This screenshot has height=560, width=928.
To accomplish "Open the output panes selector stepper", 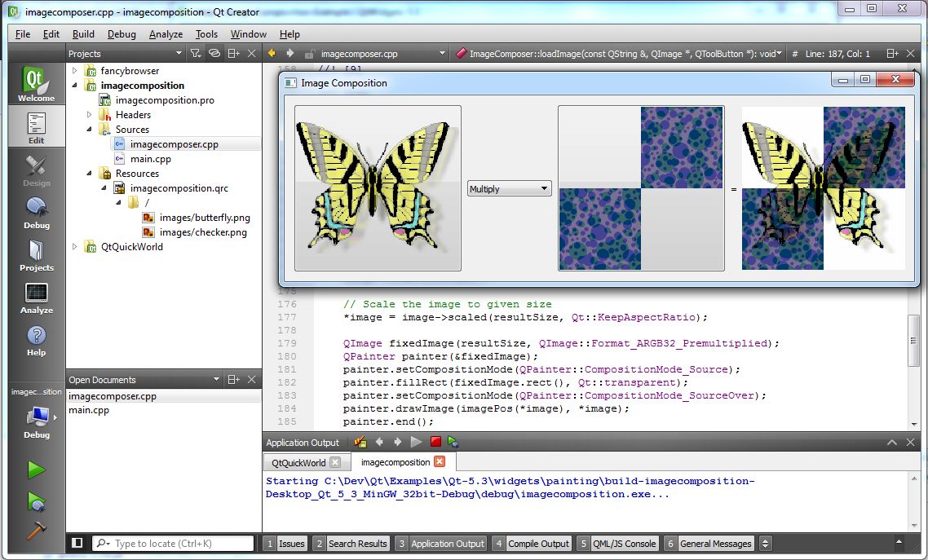I will click(x=765, y=544).
